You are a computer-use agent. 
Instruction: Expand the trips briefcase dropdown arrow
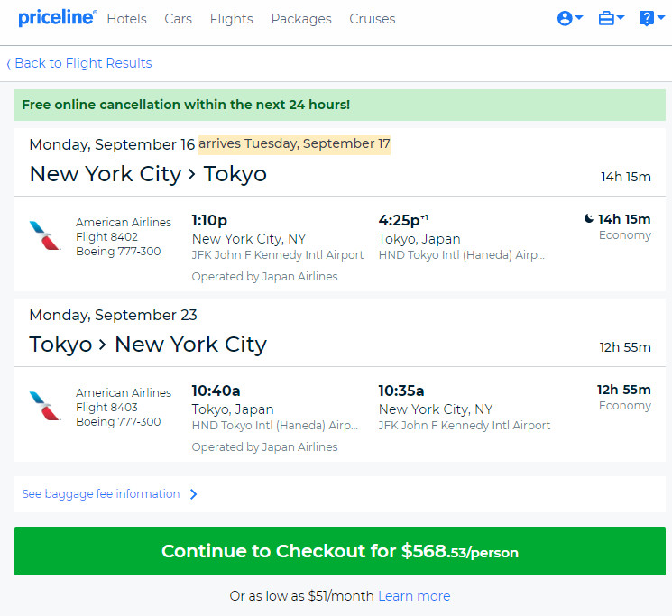(621, 17)
